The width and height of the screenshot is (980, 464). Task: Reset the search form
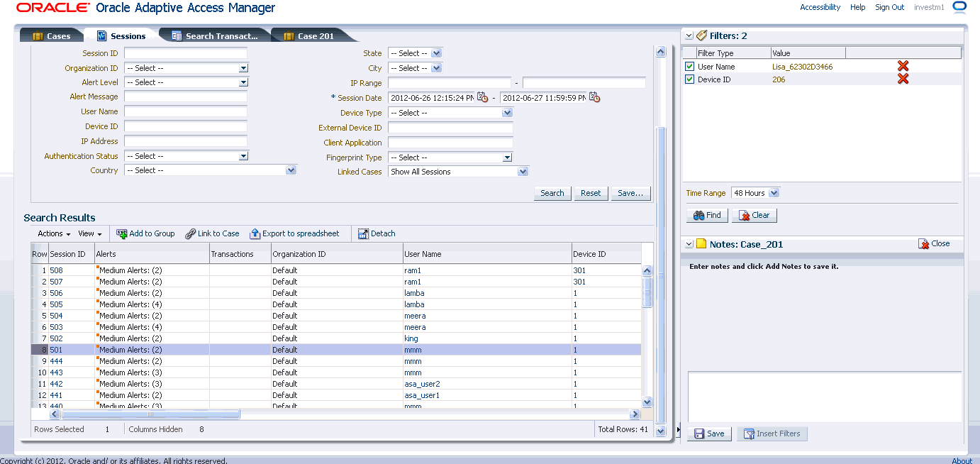pos(591,193)
